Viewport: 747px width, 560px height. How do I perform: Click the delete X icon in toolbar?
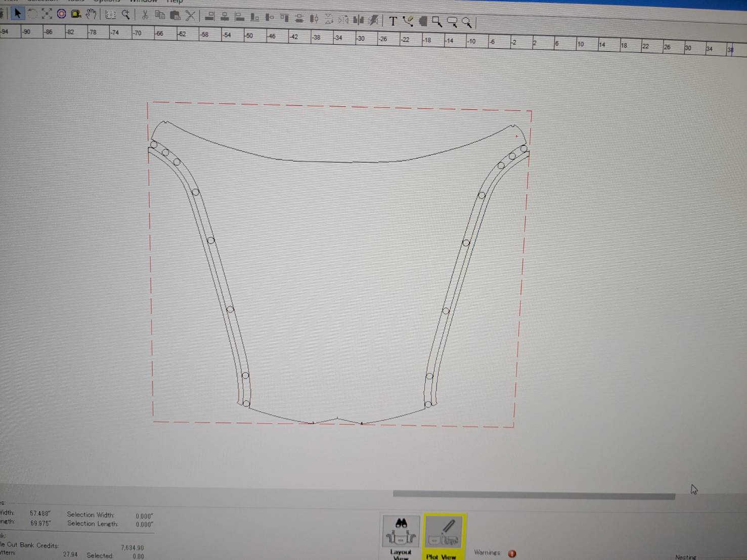point(190,16)
